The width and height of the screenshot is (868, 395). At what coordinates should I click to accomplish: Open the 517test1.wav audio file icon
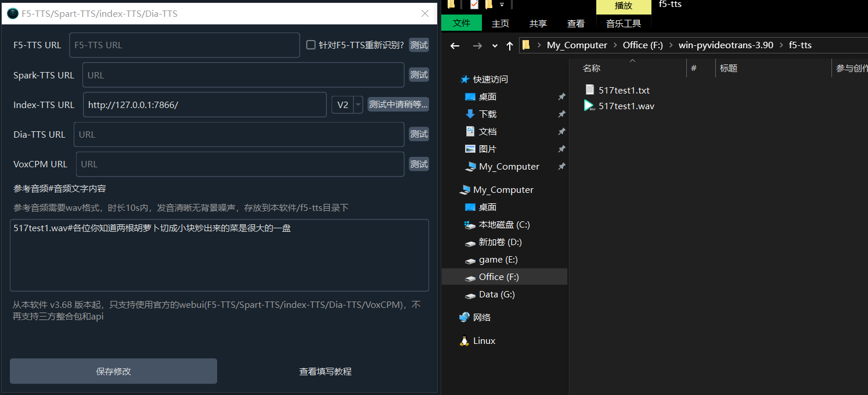click(x=590, y=106)
